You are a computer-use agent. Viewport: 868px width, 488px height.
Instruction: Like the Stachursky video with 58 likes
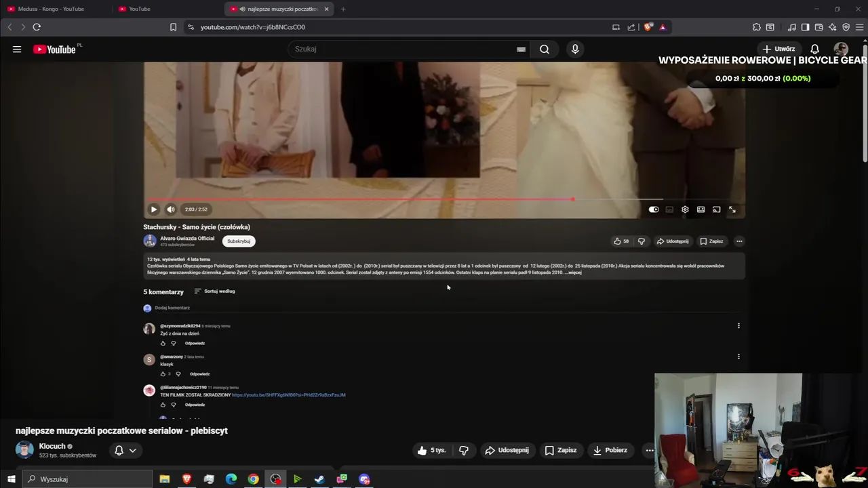click(621, 241)
